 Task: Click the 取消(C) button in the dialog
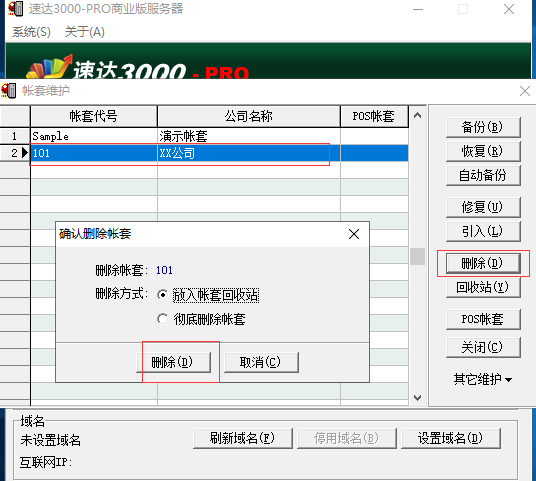point(260,362)
